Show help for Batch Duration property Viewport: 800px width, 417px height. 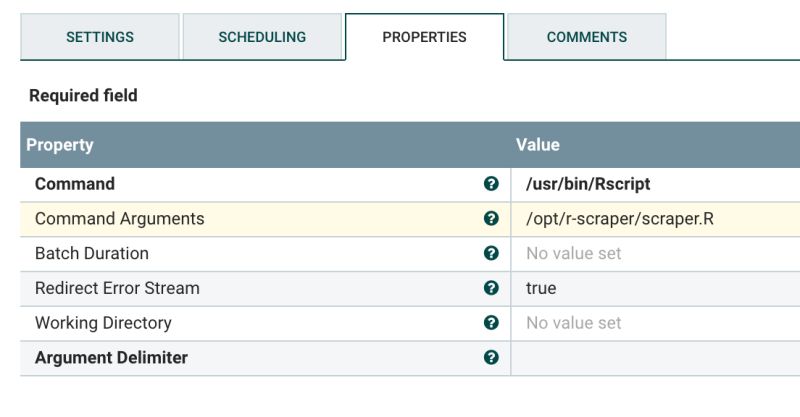[491, 254]
